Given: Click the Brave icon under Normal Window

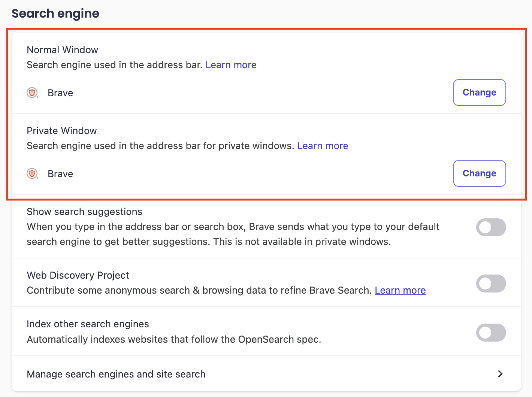Looking at the screenshot, I should click(x=33, y=93).
